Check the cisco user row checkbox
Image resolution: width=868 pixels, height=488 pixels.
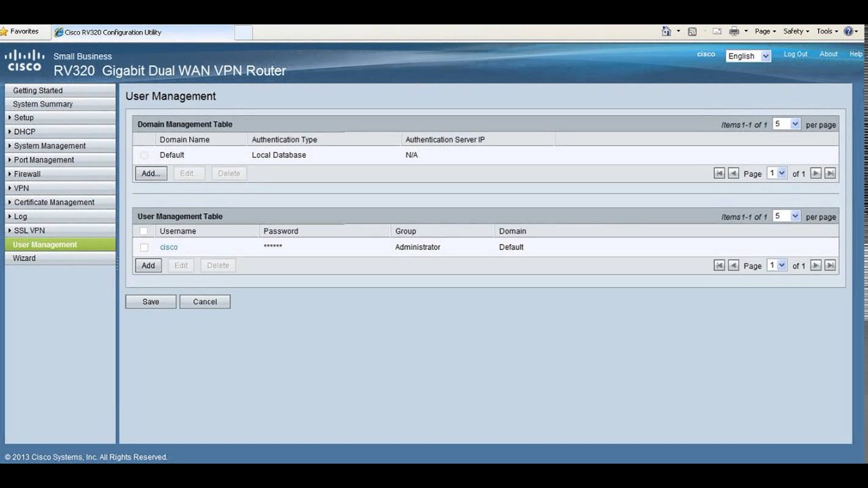point(144,247)
